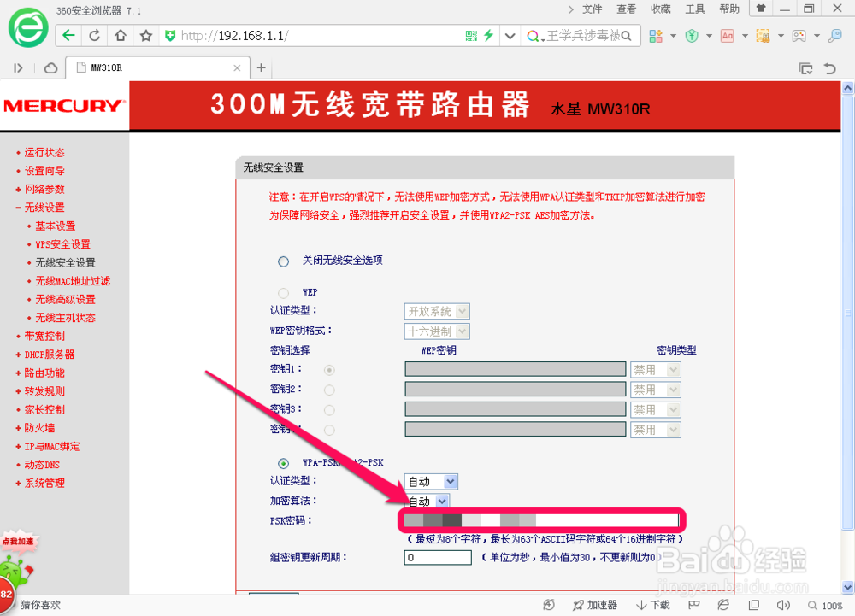
Task: Click the tab restore window icon
Action: click(805, 68)
